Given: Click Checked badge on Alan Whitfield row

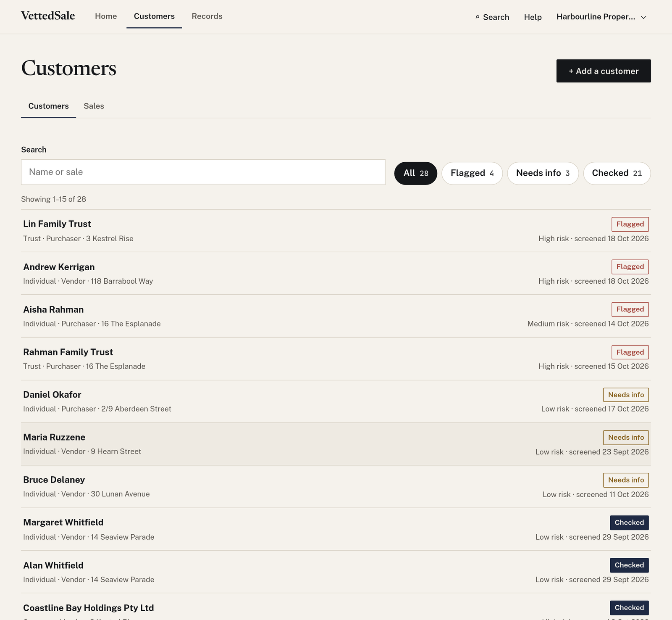Looking at the screenshot, I should [629, 565].
